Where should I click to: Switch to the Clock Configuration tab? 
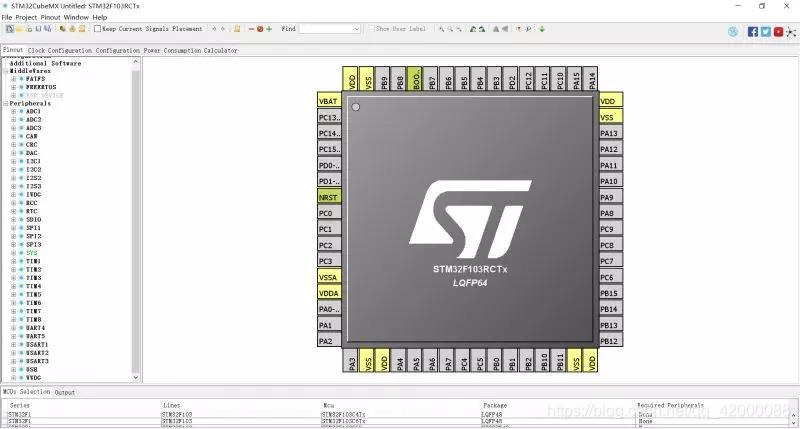tap(60, 51)
